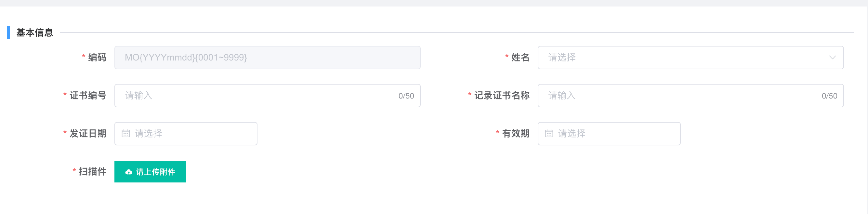The image size is (868, 214).
Task: Click the 证书编号 field label
Action: click(x=87, y=96)
